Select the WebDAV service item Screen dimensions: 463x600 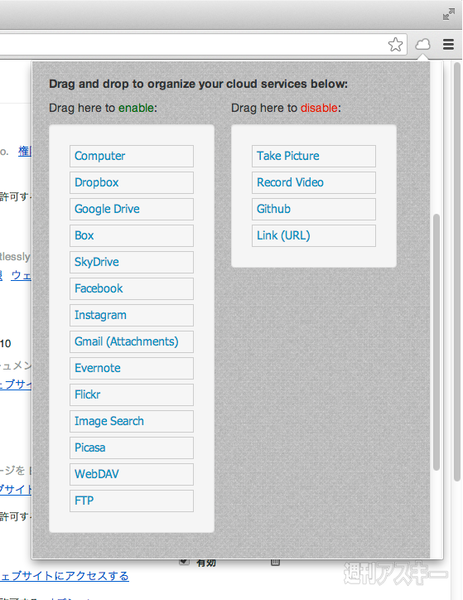132,474
